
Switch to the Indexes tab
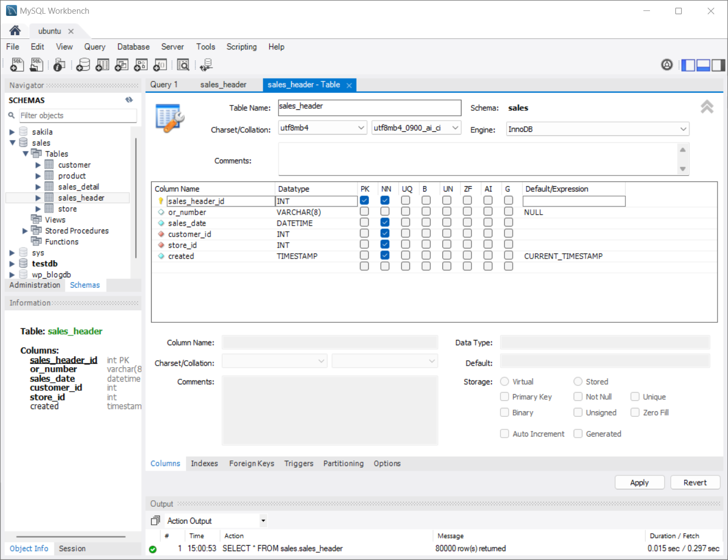click(204, 463)
